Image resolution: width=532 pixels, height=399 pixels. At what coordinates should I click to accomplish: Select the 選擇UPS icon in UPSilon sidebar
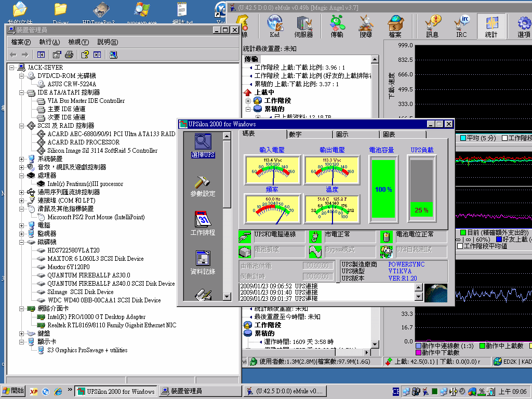tap(203, 146)
